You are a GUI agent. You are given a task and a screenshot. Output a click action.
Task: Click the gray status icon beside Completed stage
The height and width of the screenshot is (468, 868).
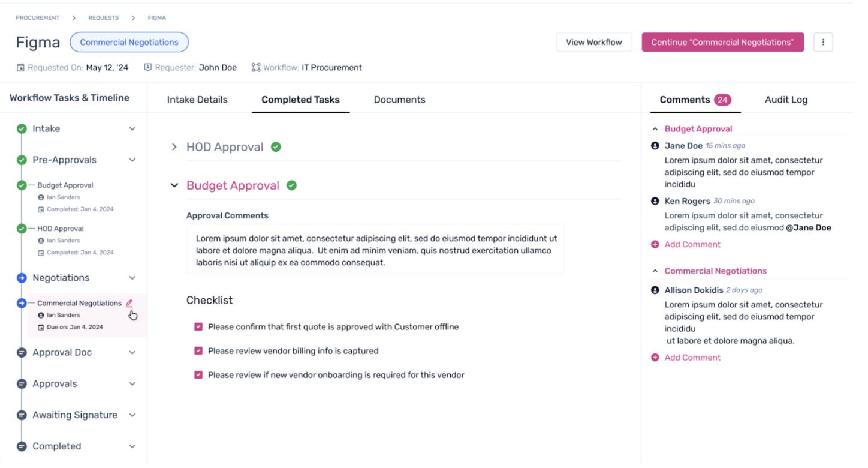(22, 446)
